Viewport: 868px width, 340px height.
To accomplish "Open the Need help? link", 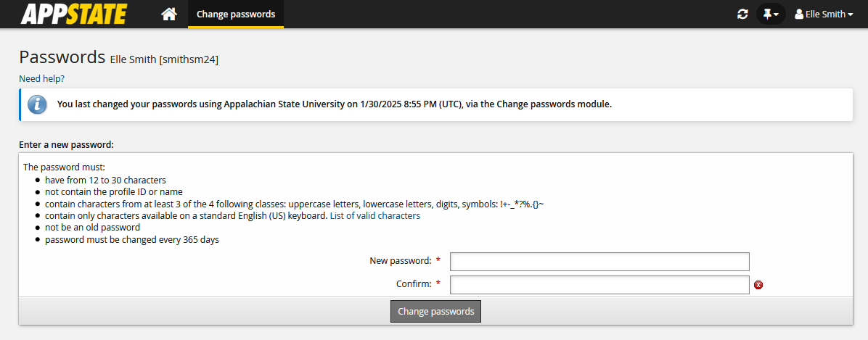I will 41,78.
